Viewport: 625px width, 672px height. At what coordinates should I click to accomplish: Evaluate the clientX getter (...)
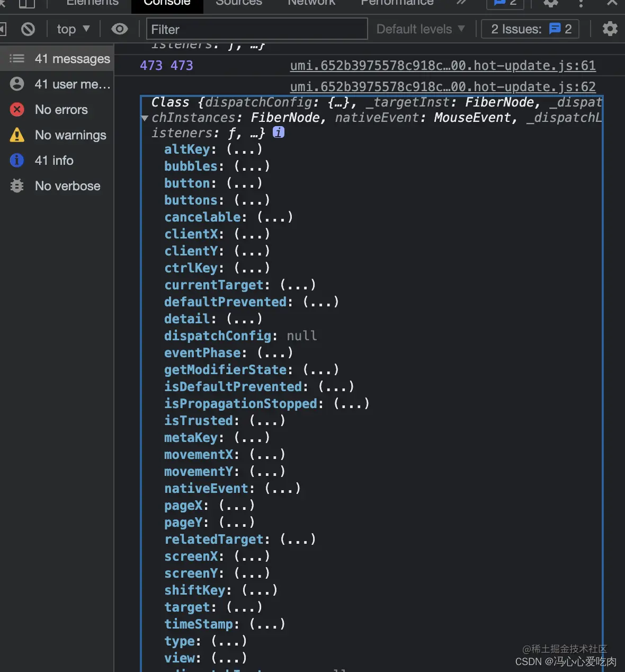coord(252,234)
